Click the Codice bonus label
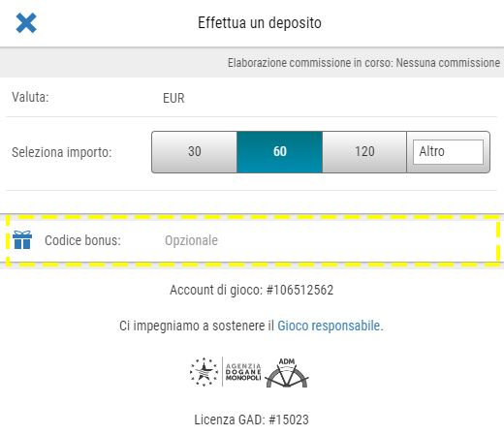 coord(82,240)
